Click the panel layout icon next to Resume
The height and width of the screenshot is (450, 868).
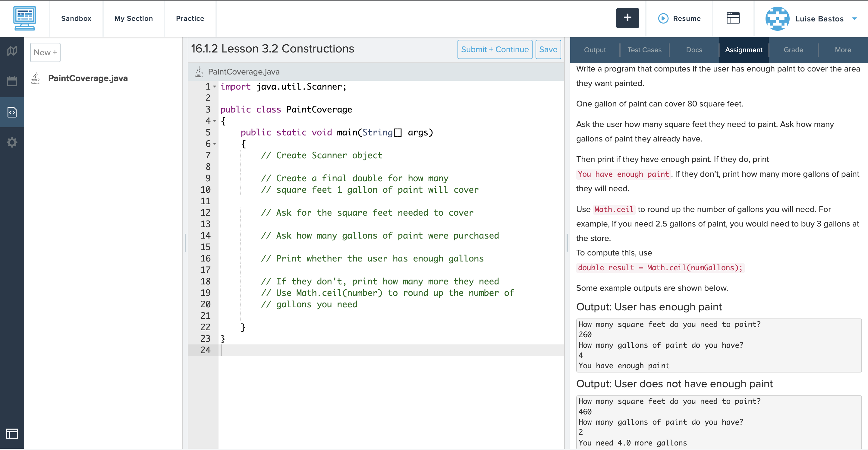coord(733,18)
